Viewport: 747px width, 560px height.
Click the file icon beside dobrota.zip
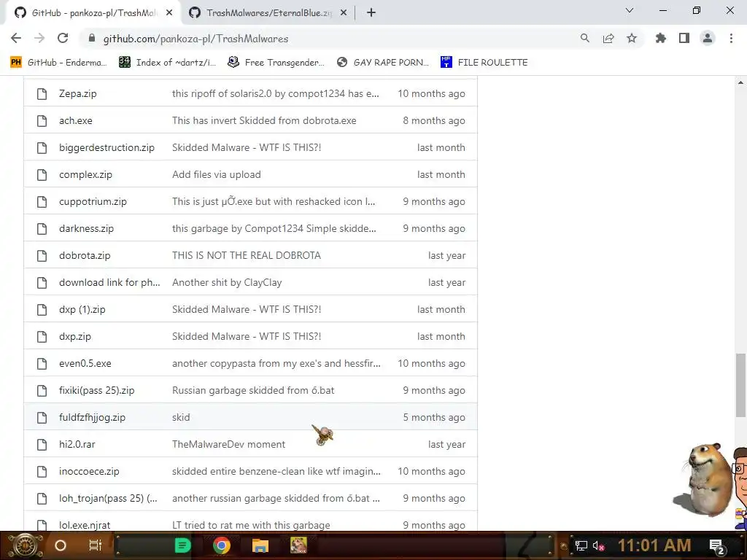tap(42, 256)
